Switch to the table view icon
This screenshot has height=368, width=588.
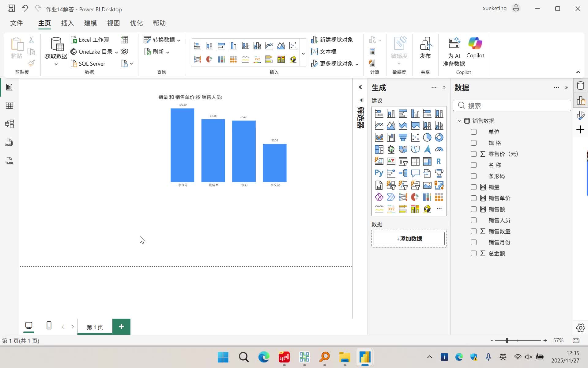point(9,105)
